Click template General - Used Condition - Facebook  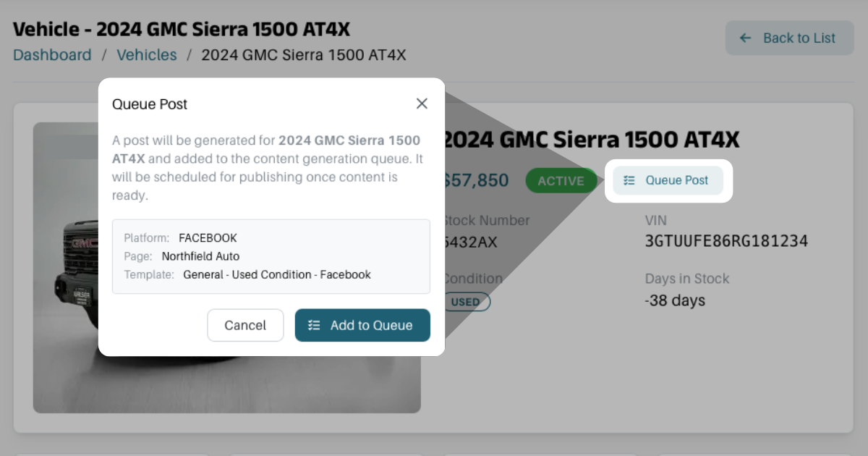point(277,274)
